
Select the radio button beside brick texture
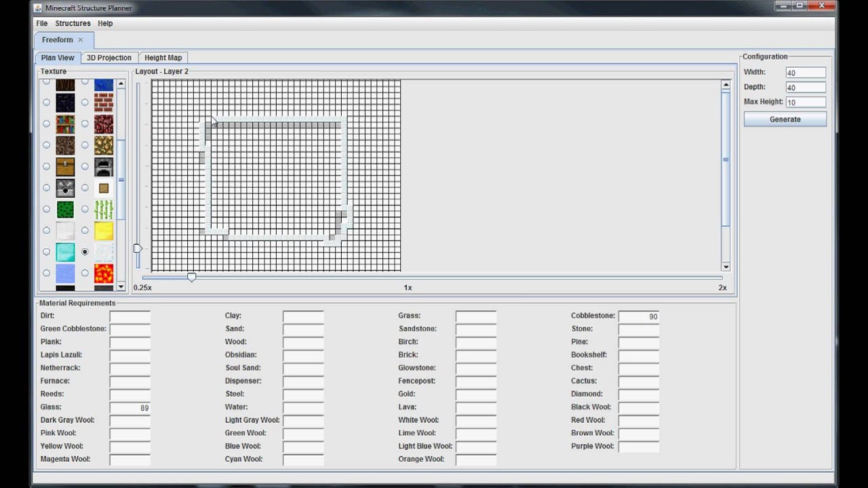pyautogui.click(x=85, y=102)
